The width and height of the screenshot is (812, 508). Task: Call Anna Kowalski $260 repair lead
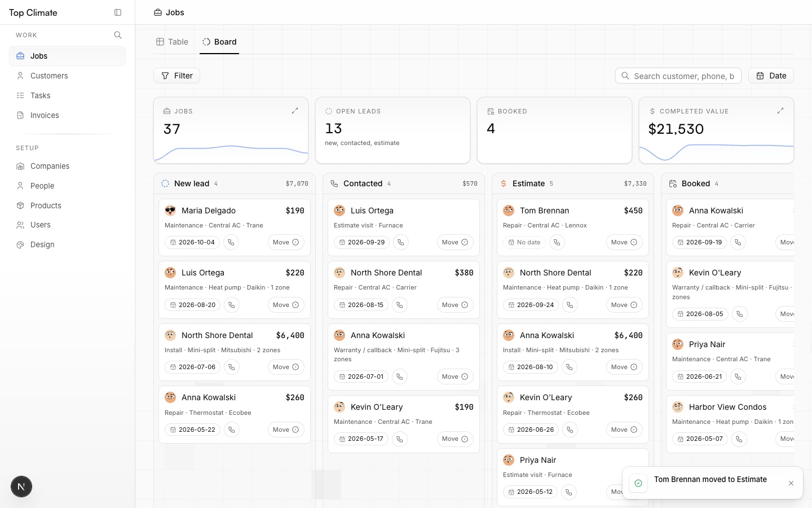231,430
